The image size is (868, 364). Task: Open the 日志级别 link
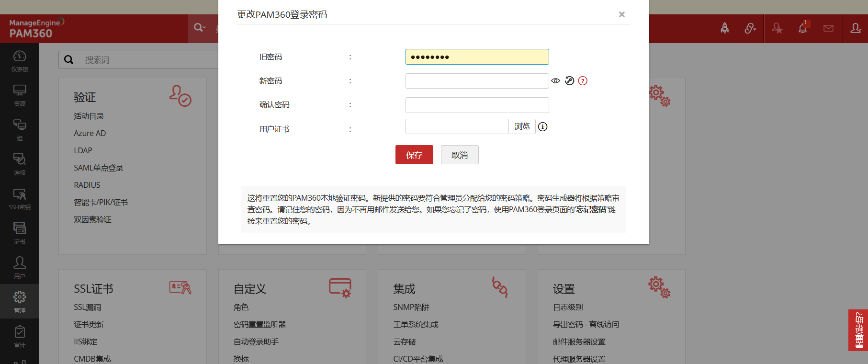(568, 307)
